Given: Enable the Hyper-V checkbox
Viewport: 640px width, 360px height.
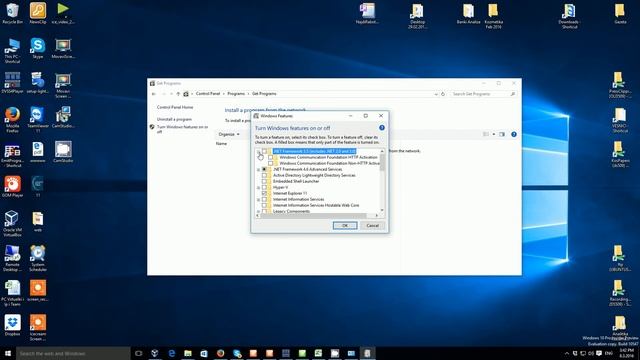Looking at the screenshot, I should [264, 187].
